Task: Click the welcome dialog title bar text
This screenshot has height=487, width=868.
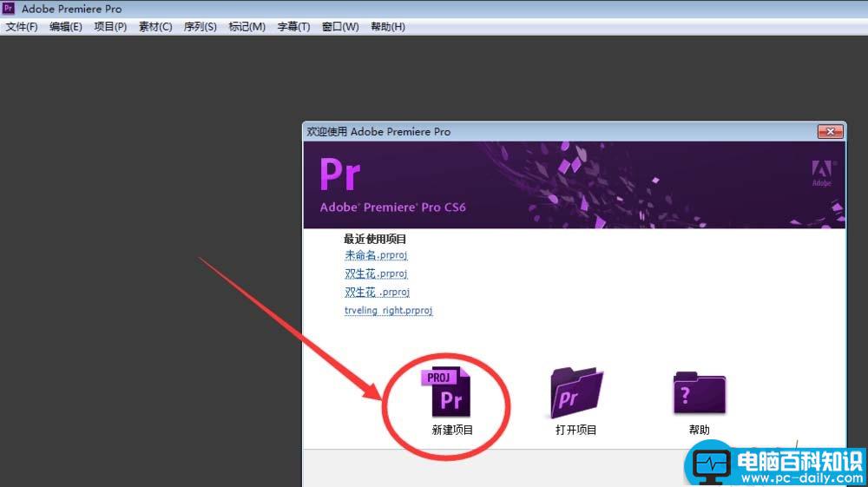Action: pos(378,132)
